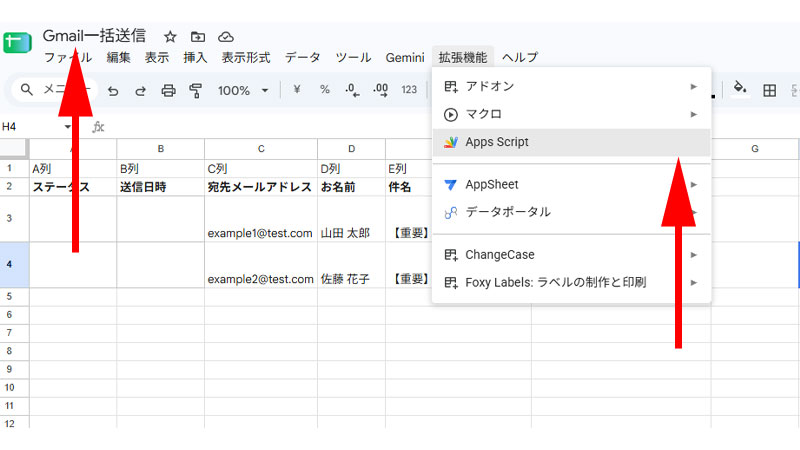Open the 編集 menu
The height and width of the screenshot is (450, 800).
click(118, 57)
